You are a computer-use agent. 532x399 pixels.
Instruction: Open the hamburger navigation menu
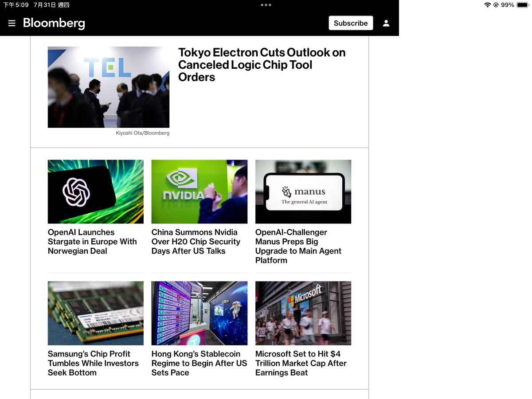coord(12,23)
